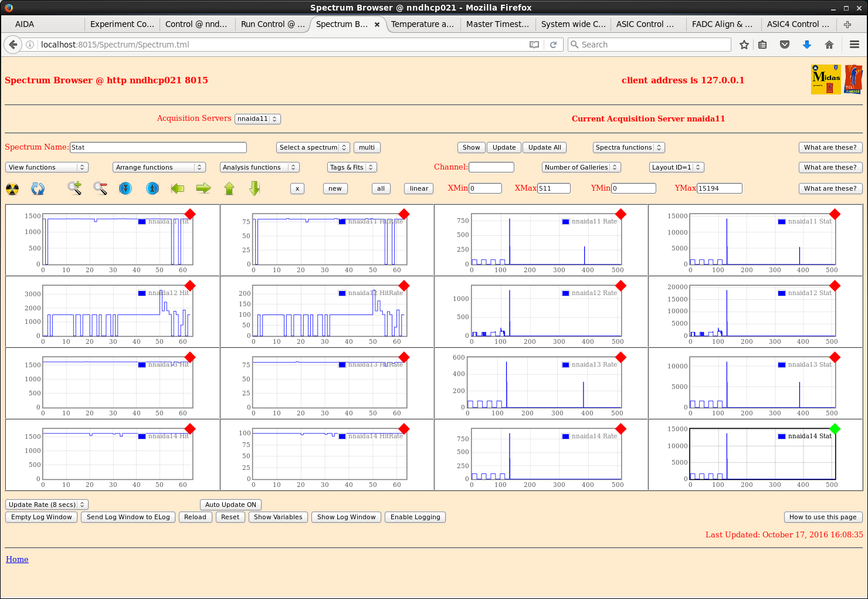Click the blue double-down-arrow circle icon

pyautogui.click(x=126, y=188)
